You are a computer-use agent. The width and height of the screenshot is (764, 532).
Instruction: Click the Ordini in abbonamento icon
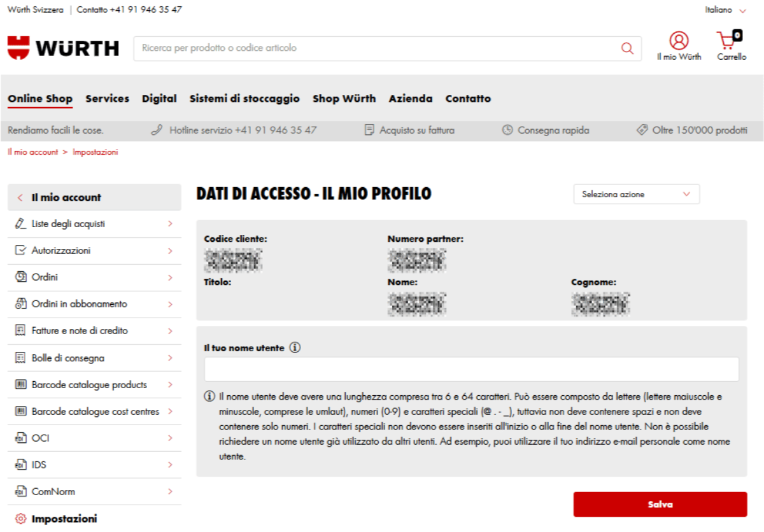(20, 304)
